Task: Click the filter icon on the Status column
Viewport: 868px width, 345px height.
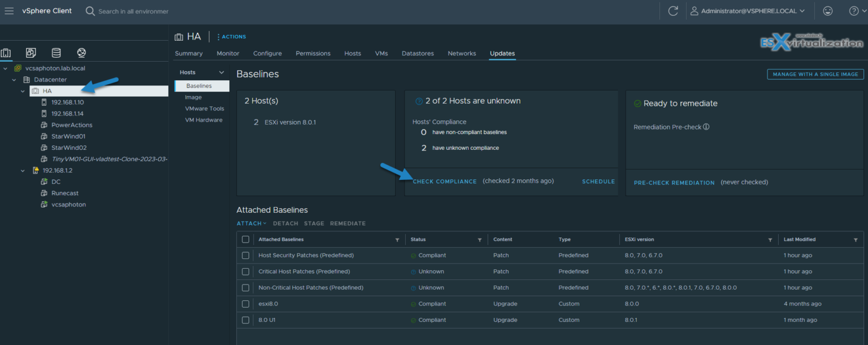Action: [479, 239]
